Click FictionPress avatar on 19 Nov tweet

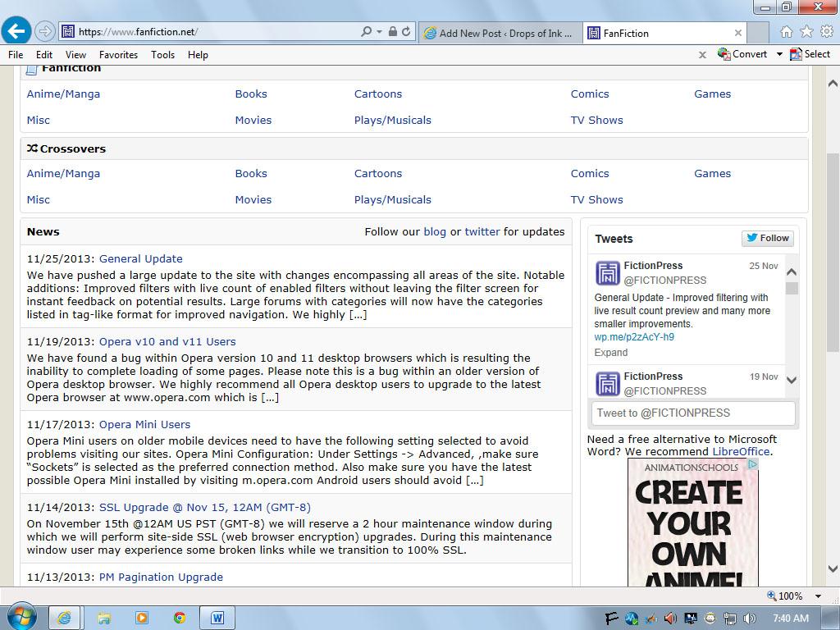[x=608, y=384]
